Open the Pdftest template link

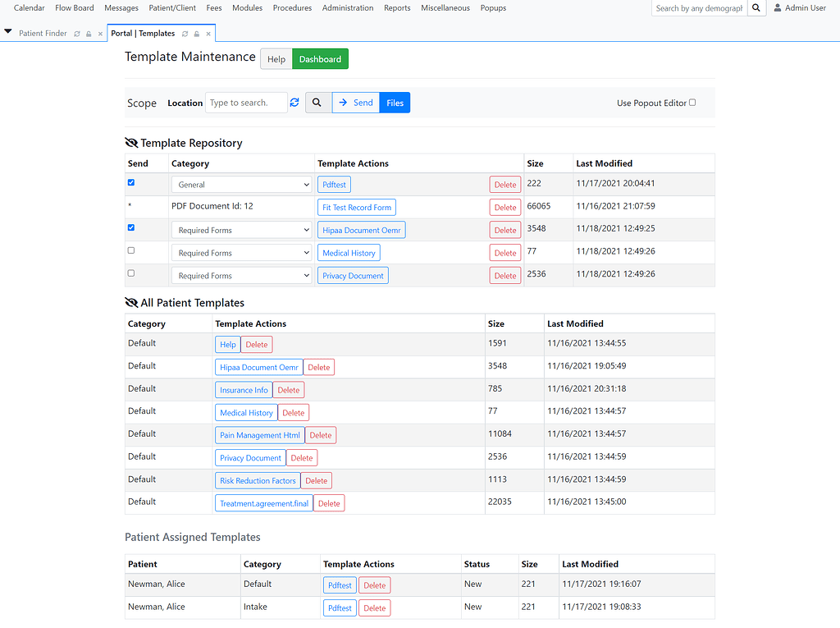point(333,184)
